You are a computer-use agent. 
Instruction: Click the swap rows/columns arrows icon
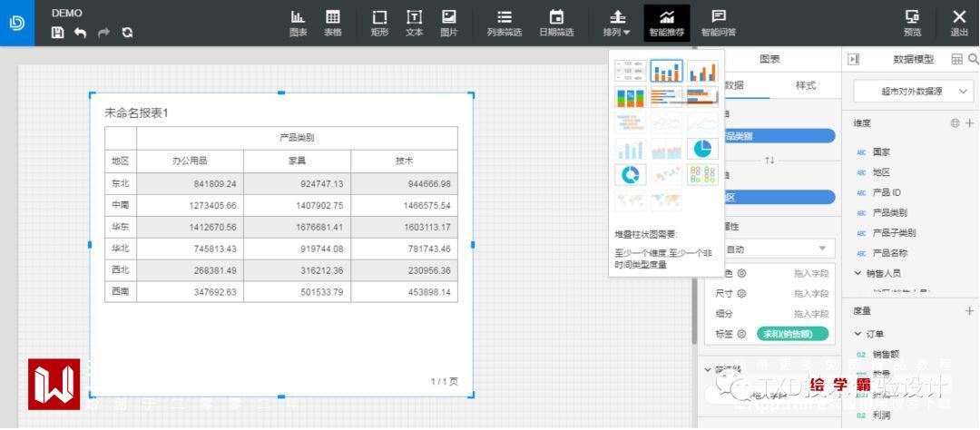click(x=769, y=161)
